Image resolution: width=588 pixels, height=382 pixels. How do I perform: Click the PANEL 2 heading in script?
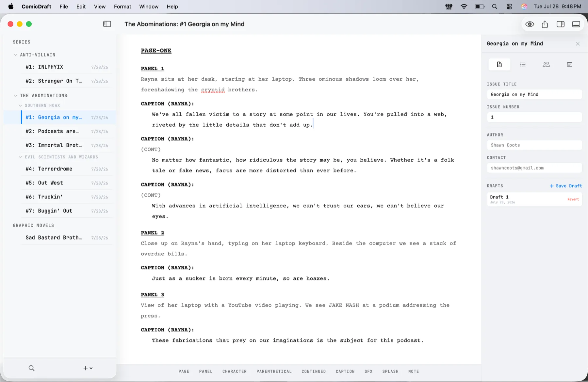click(153, 233)
